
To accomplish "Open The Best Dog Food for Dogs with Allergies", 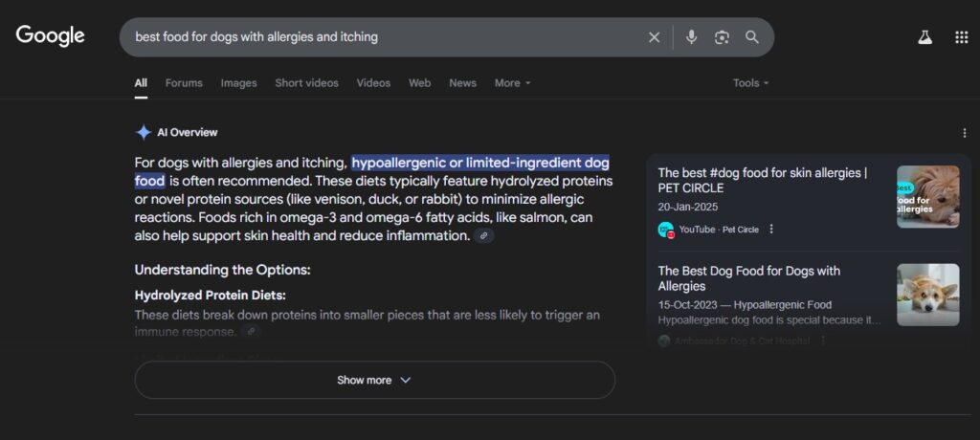I will click(x=748, y=278).
